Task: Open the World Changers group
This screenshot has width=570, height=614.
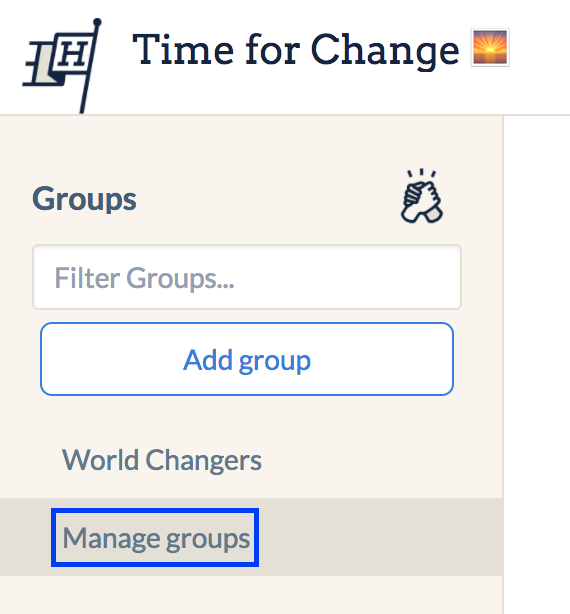Action: 162,460
